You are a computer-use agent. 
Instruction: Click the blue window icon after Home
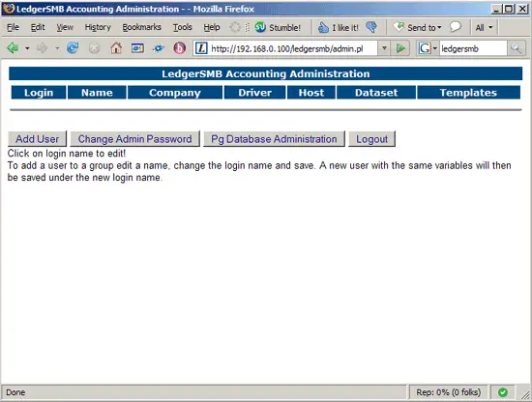137,48
